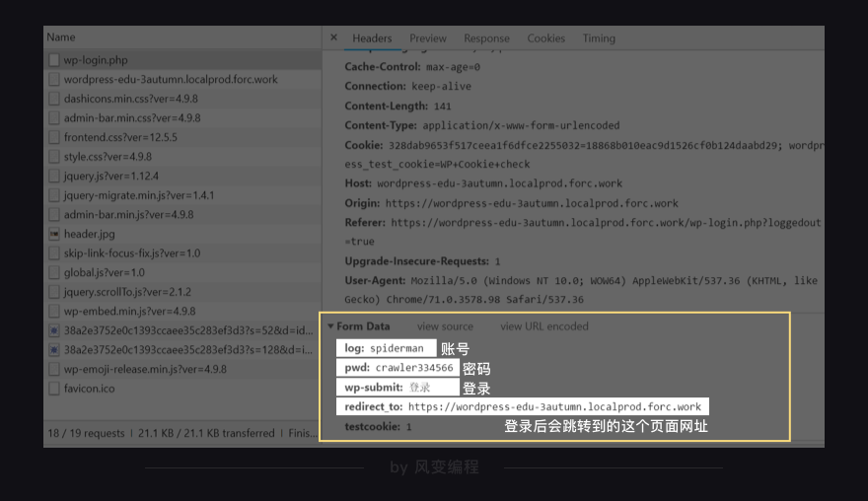Select the avatar request with s=52
The height and width of the screenshot is (501, 868).
182,330
